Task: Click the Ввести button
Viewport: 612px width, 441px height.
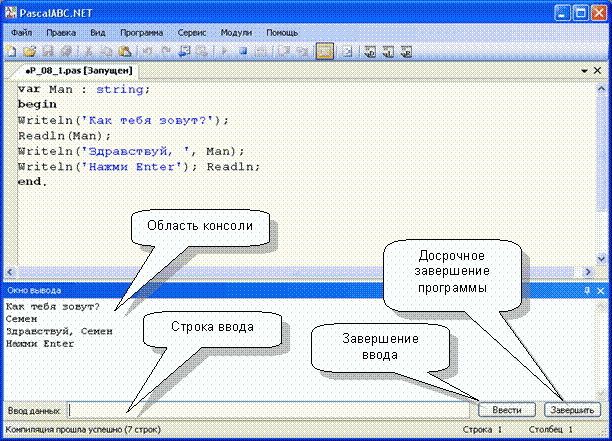Action: (507, 410)
